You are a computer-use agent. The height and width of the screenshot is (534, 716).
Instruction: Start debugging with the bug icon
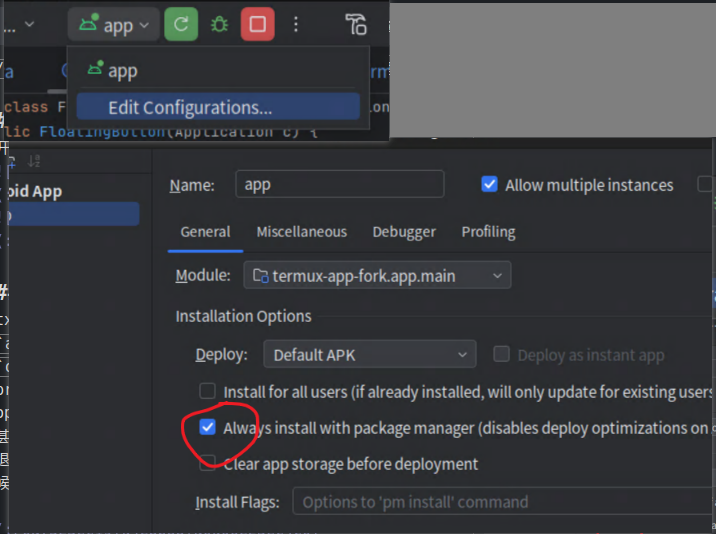(x=219, y=25)
